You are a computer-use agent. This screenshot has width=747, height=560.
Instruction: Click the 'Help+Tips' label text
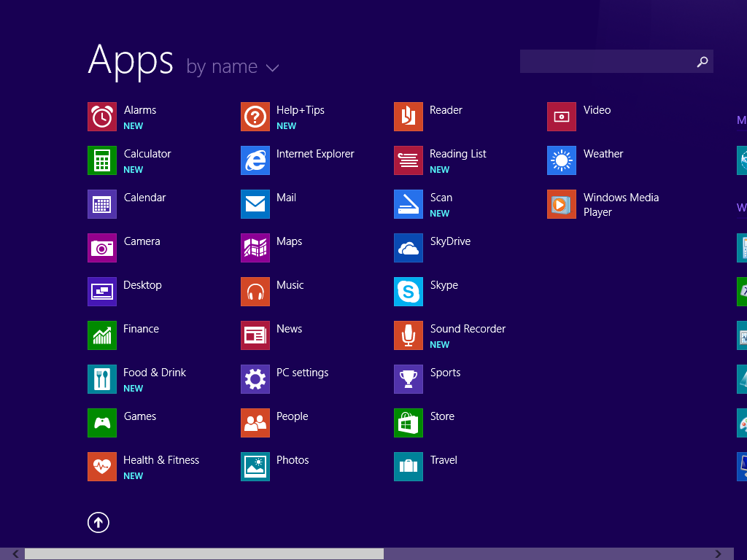pos(301,110)
